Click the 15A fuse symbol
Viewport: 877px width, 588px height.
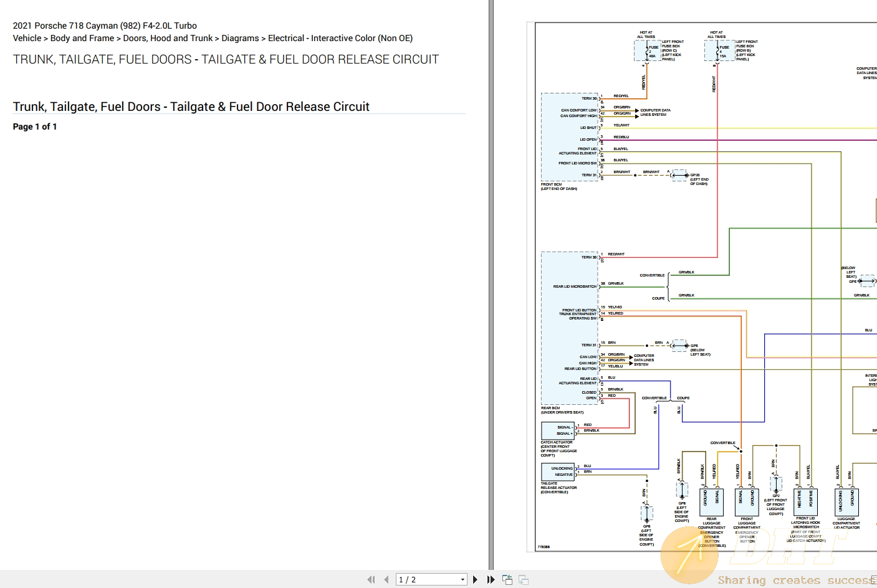point(719,52)
